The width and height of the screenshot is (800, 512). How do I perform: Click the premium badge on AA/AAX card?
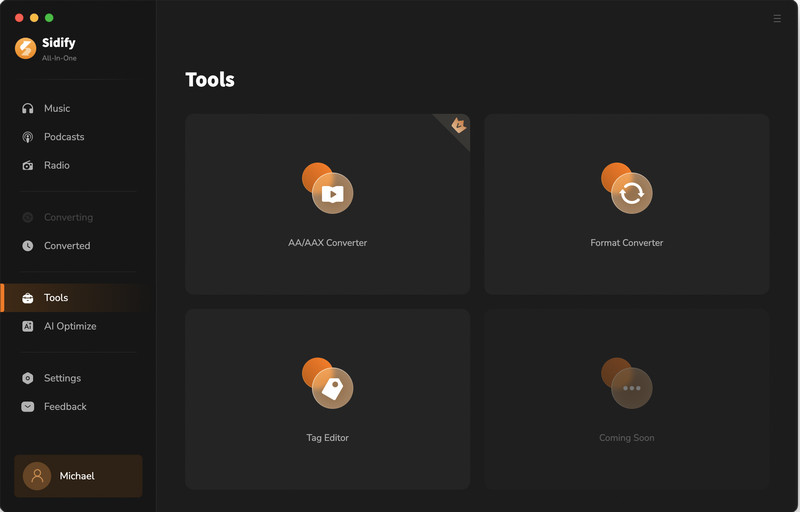(x=458, y=125)
